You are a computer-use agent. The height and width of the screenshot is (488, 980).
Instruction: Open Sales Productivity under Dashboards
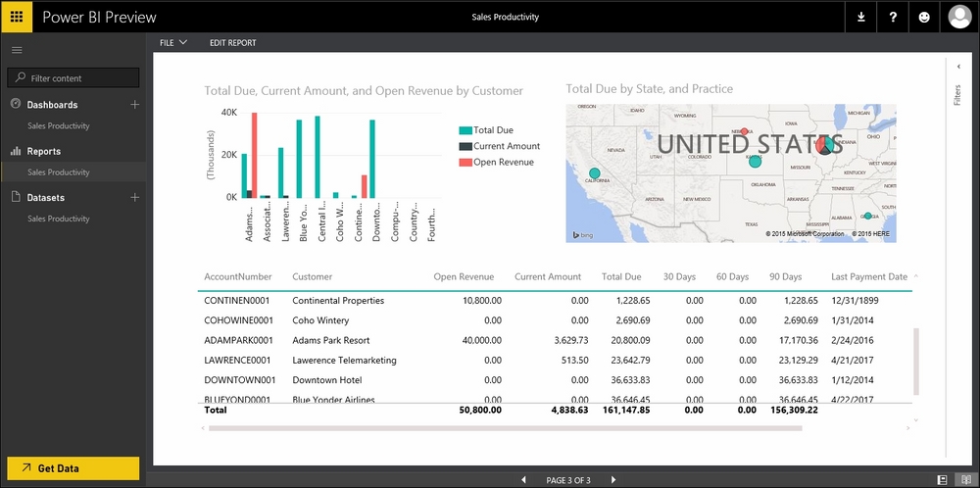[59, 125]
